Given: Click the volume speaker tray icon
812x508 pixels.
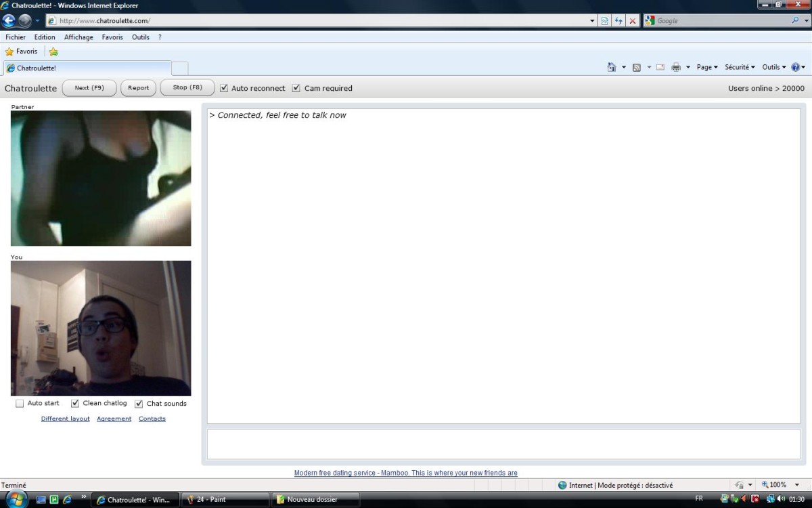Looking at the screenshot, I should coord(781,499).
